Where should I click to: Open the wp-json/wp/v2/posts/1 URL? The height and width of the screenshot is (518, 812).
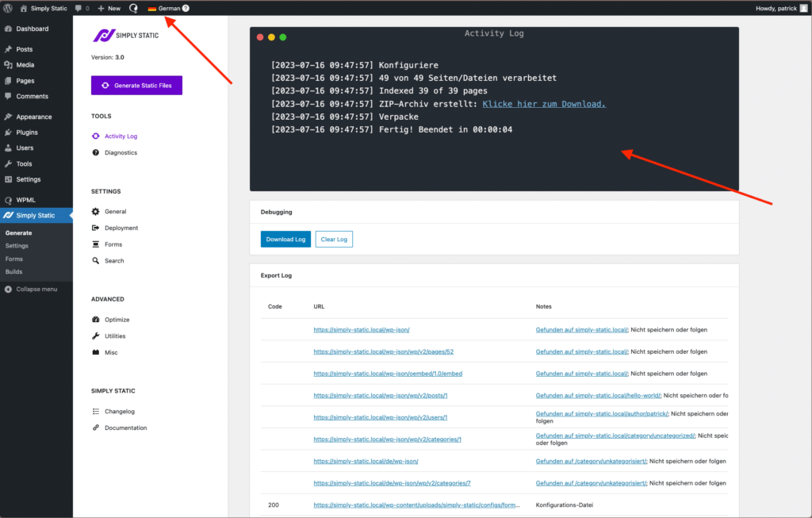(x=381, y=396)
